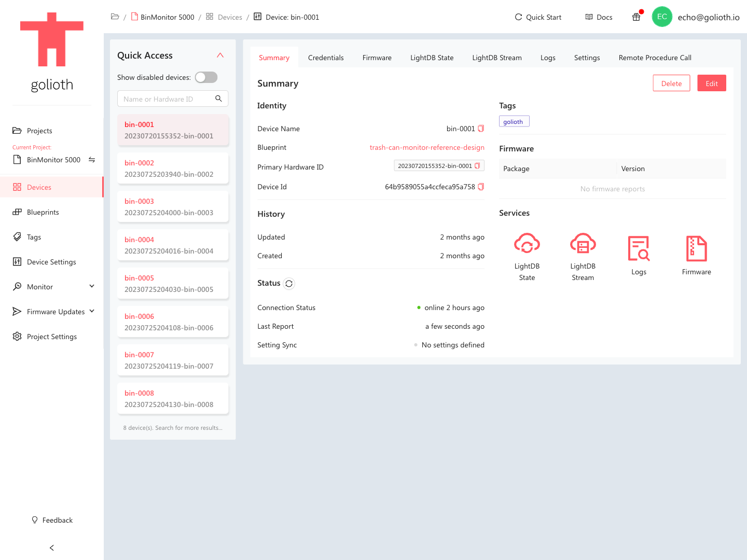
Task: Select device bin-0007 in Quick Access
Action: tap(173, 360)
